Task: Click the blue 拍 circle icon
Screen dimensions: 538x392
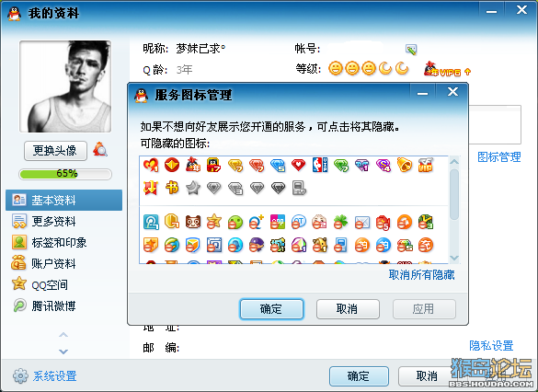Action: [x=383, y=245]
